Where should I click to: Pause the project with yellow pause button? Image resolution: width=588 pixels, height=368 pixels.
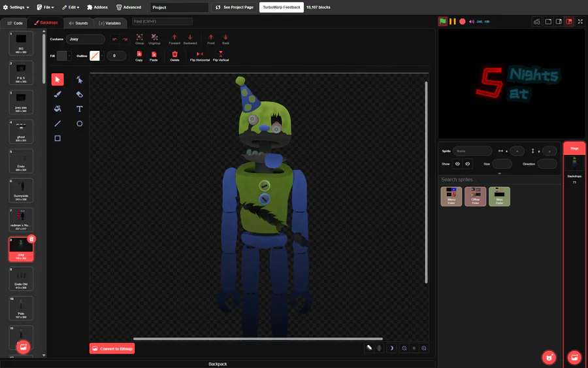point(453,22)
